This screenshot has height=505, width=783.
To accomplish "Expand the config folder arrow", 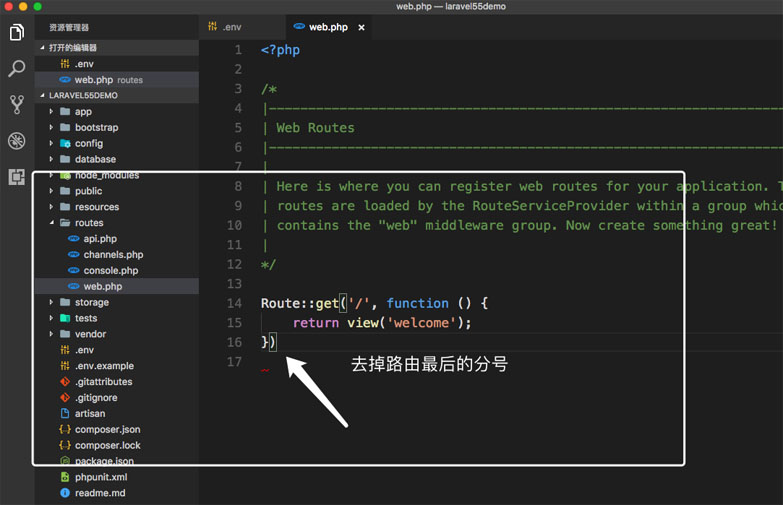I will click(x=51, y=143).
